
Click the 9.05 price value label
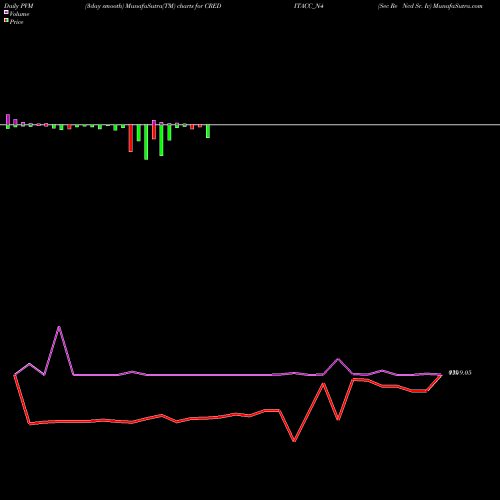click(x=460, y=373)
